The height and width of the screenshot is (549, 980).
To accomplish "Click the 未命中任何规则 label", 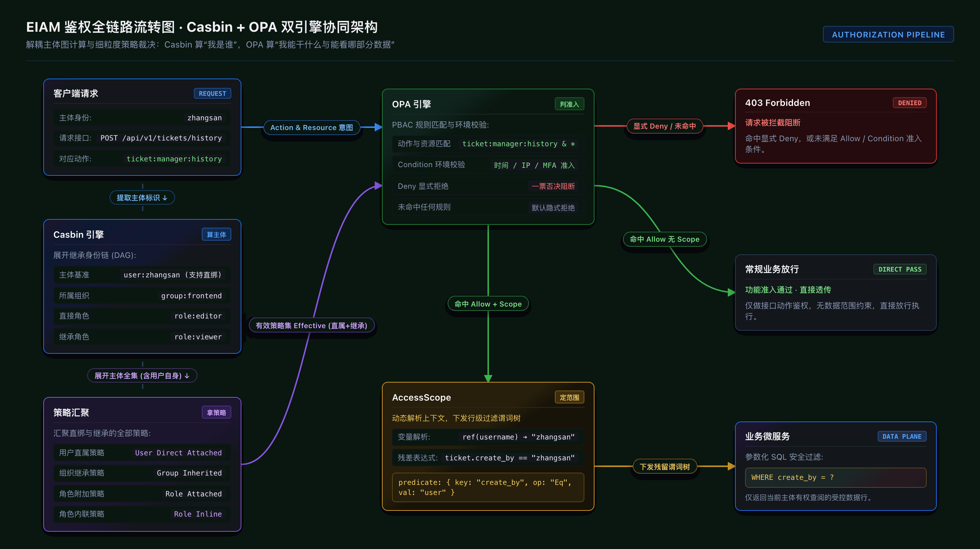I will coord(424,207).
